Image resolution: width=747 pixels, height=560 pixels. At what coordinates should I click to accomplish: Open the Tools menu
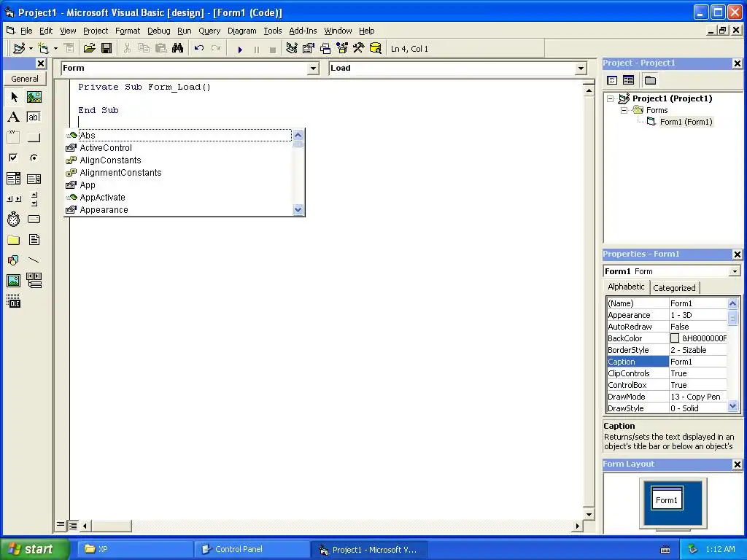273,31
